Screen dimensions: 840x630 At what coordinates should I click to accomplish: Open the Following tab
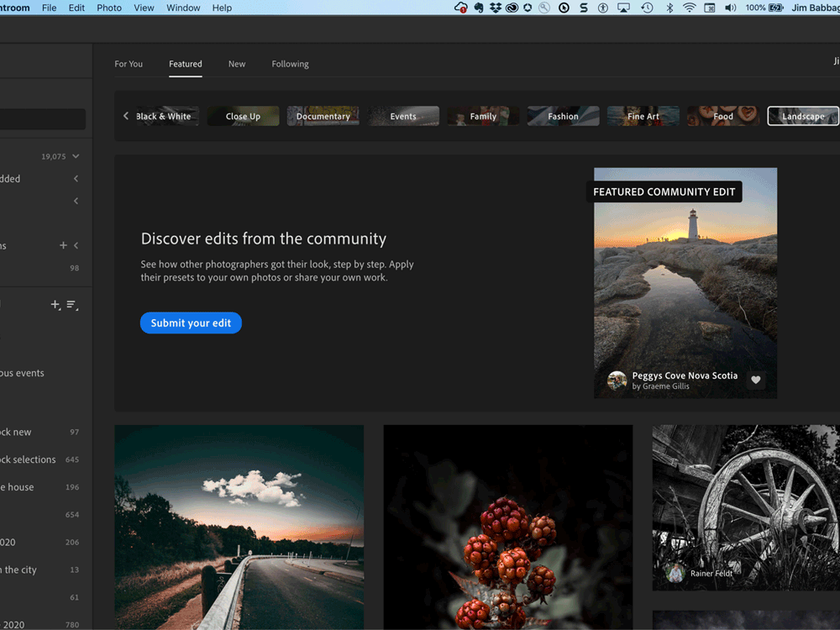290,64
